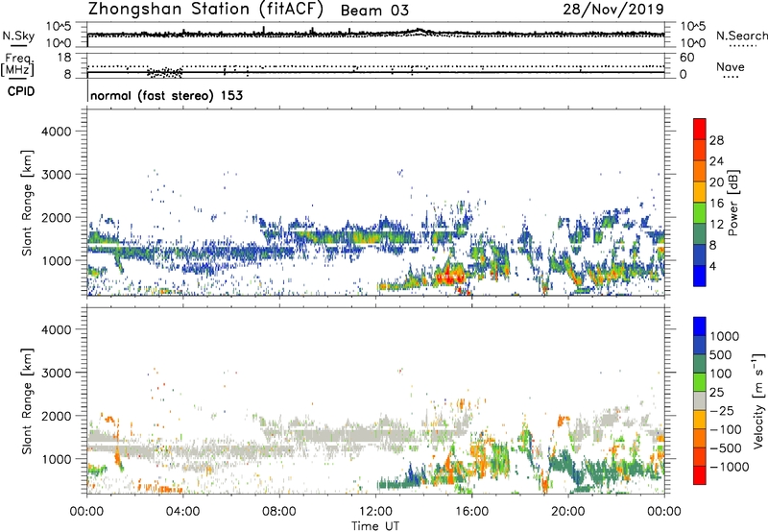The width and height of the screenshot is (768, 532).
Task: Pick the yellow-orange segment of Power colorbar
Action: click(700, 191)
